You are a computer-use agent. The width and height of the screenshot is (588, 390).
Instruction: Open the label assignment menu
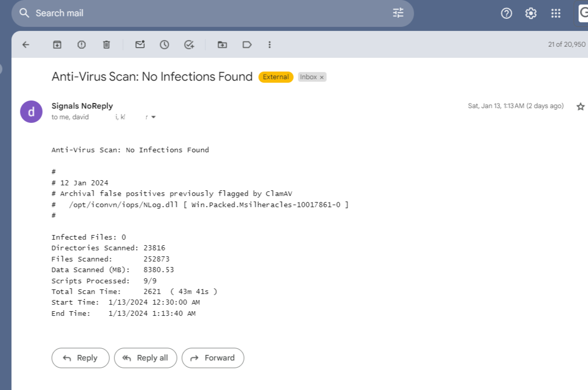(247, 45)
